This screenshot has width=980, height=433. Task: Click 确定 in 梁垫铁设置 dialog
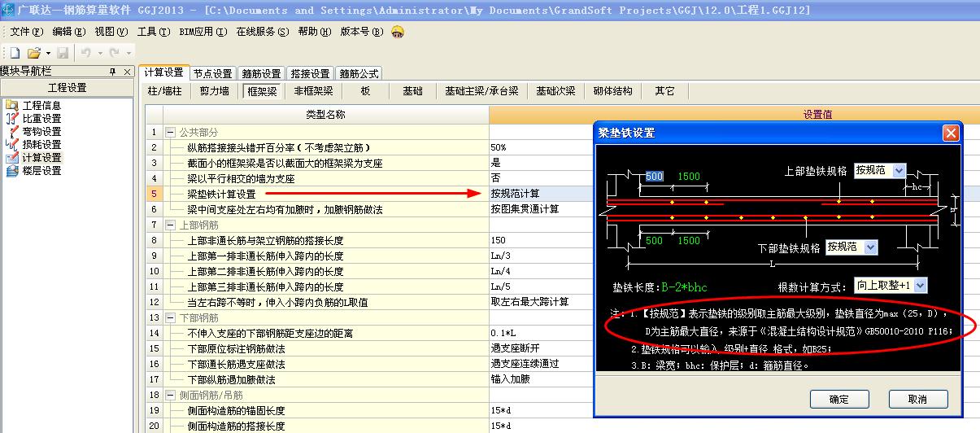[x=838, y=399]
